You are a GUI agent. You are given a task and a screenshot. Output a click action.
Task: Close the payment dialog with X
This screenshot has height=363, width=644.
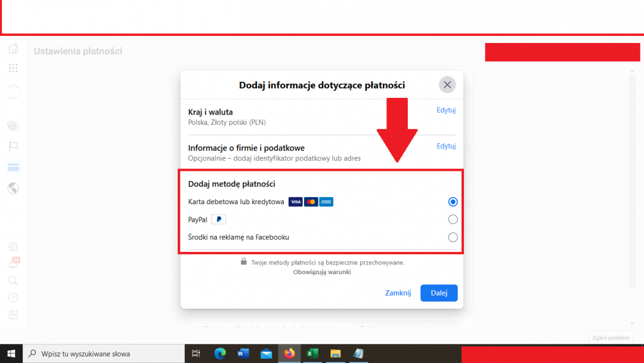coord(447,85)
